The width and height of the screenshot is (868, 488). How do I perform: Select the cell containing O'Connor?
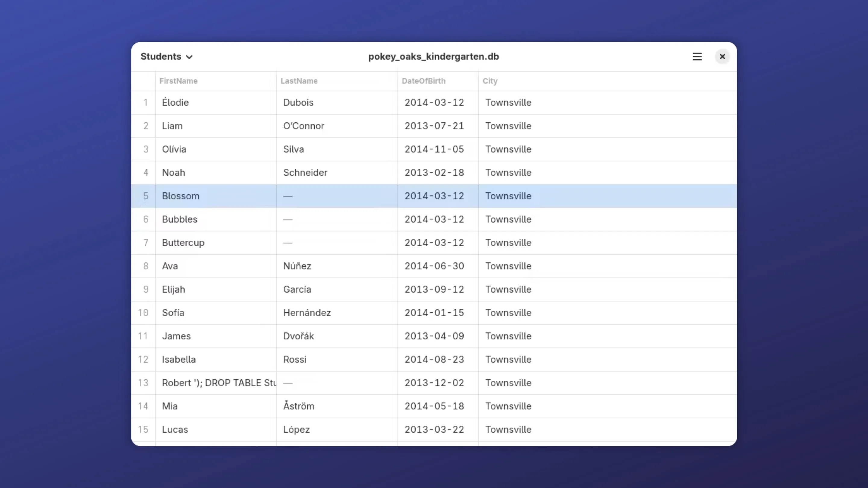click(x=303, y=126)
